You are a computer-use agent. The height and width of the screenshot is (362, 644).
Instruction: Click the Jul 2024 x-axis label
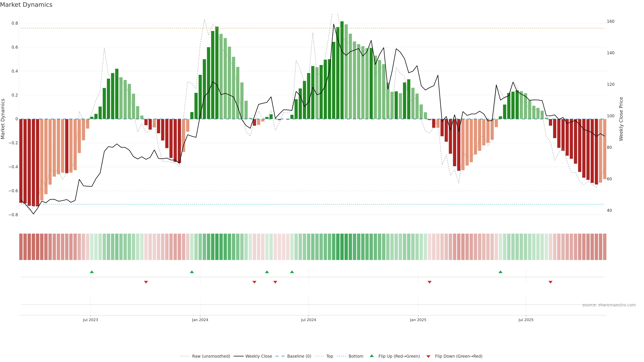click(309, 320)
